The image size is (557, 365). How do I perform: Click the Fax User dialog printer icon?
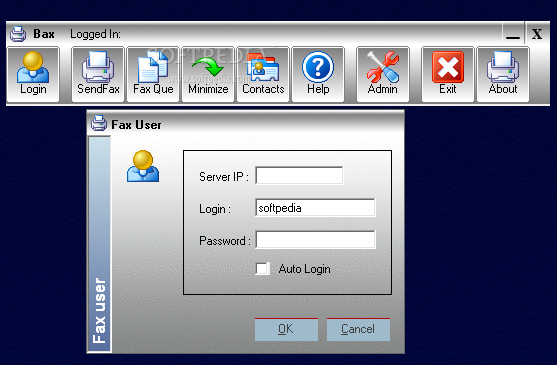point(99,124)
